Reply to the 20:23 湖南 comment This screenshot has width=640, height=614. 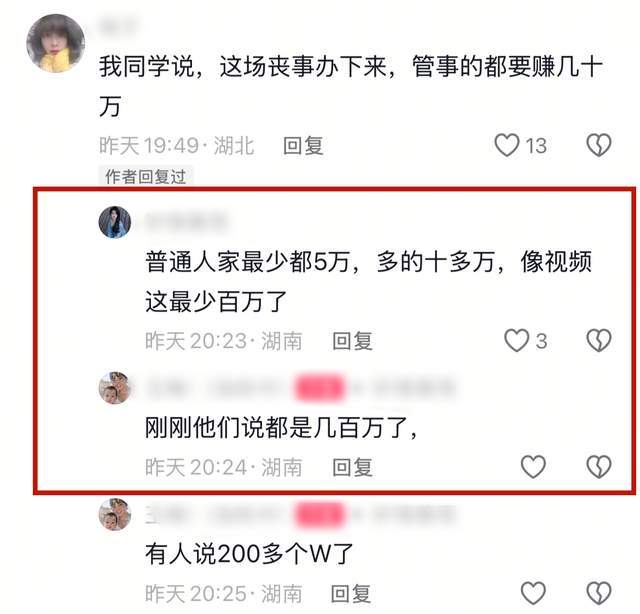352,341
